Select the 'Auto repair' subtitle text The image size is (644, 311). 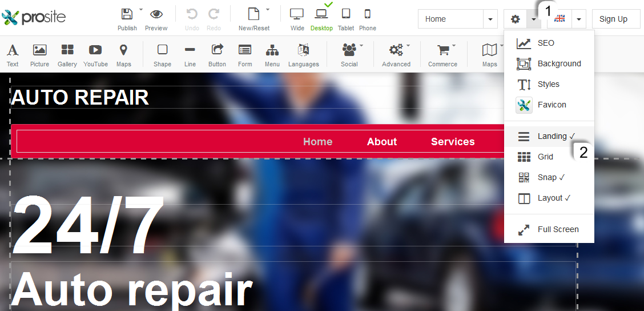[132, 290]
